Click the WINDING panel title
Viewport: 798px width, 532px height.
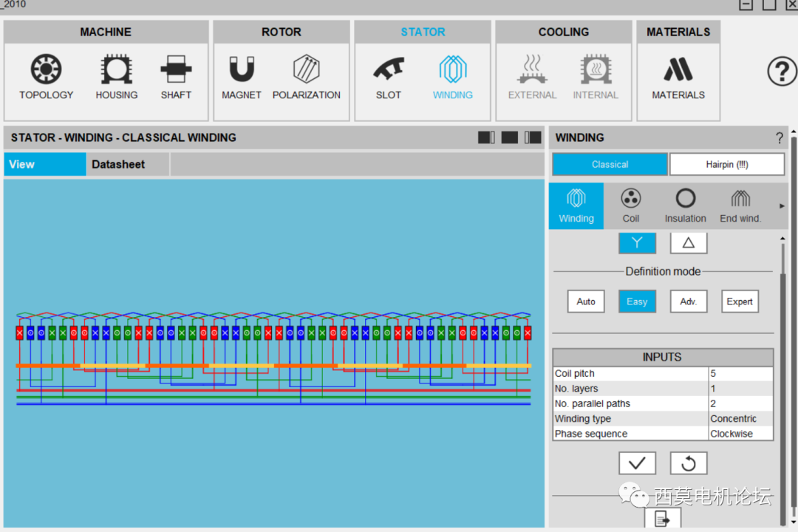click(580, 137)
